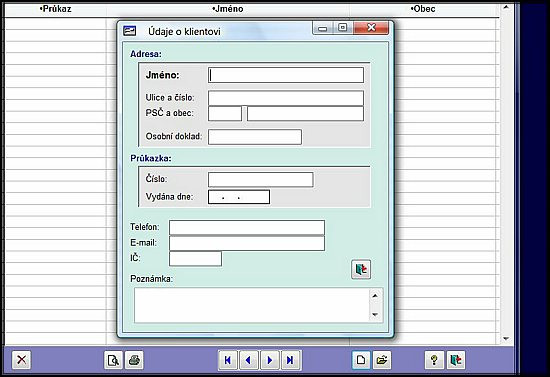Click the exit door icon in bottom toolbar
The width and height of the screenshot is (550, 377).
[456, 360]
